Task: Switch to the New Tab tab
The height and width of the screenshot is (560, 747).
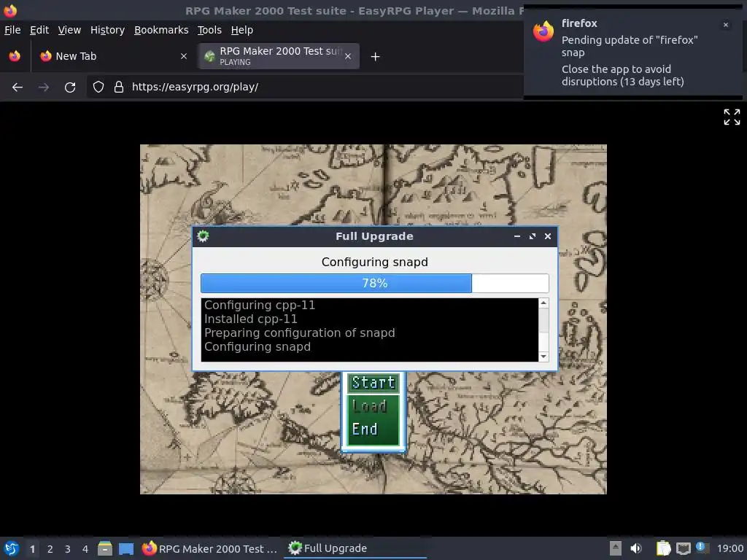Action: click(113, 56)
